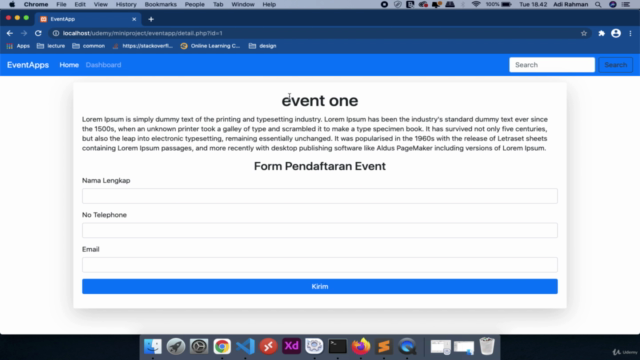This screenshot has width=640, height=360.
Task: Open Firefox in dock
Action: pos(361,347)
